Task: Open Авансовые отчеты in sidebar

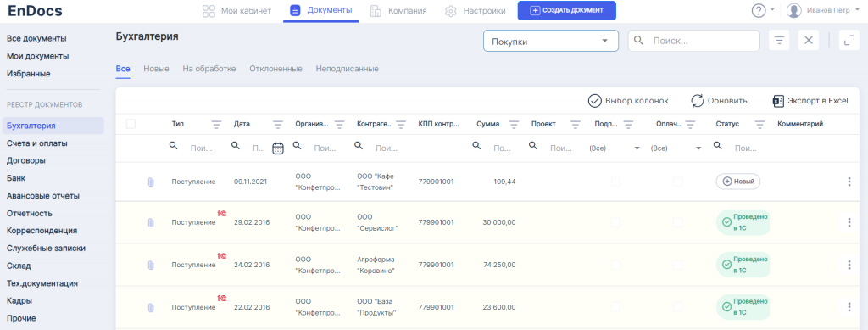Action: (x=43, y=195)
